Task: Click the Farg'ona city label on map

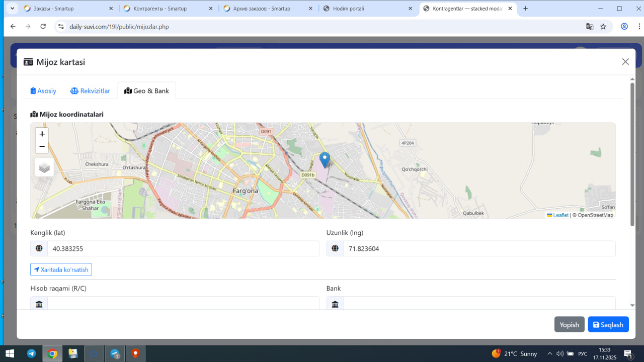Action: [x=246, y=192]
